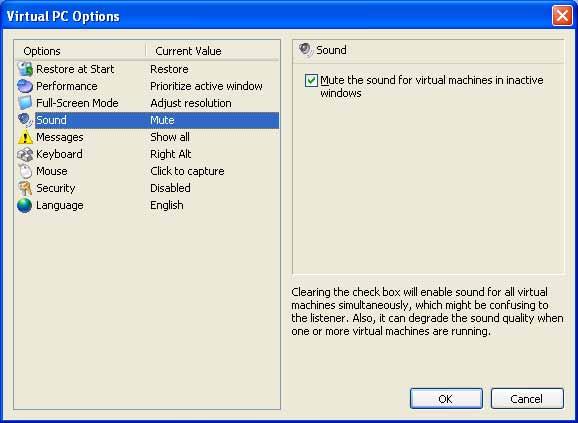Click the 'Prioritize active window' value
Image resolution: width=578 pixels, height=423 pixels.
pos(206,86)
